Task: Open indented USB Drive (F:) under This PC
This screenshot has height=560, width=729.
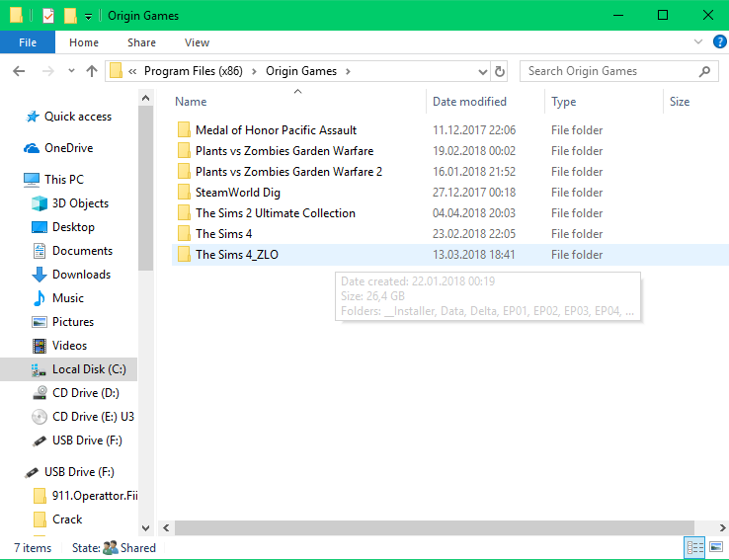Action: [87, 440]
